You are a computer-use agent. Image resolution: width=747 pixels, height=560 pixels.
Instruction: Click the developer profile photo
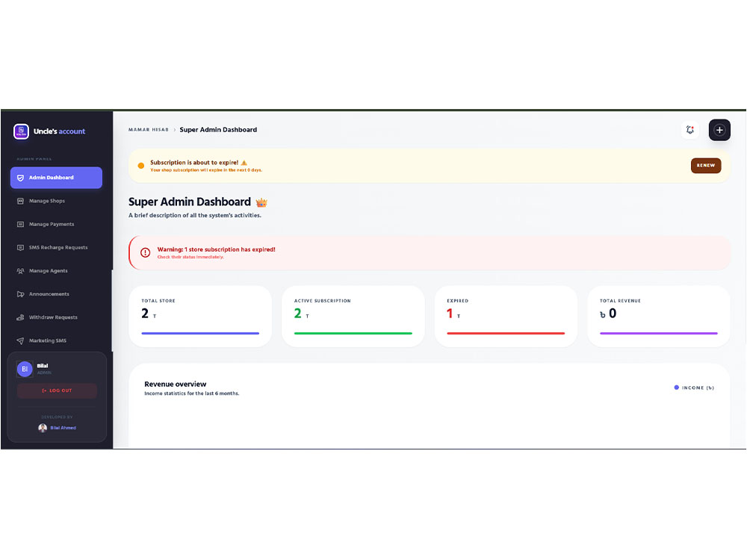coord(43,428)
